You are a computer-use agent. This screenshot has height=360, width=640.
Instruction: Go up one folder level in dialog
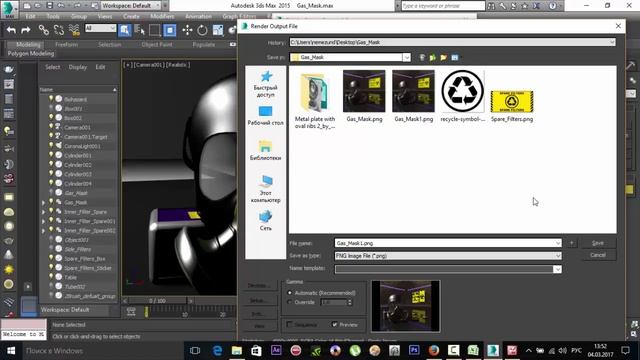433,58
